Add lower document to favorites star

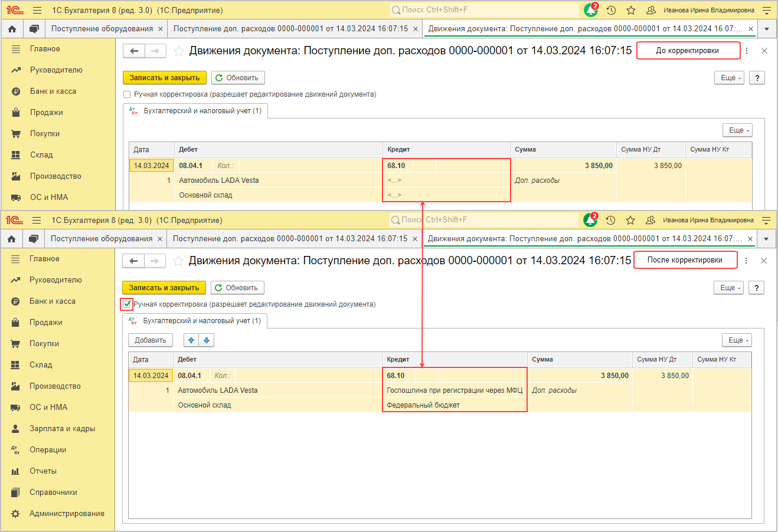click(x=178, y=261)
